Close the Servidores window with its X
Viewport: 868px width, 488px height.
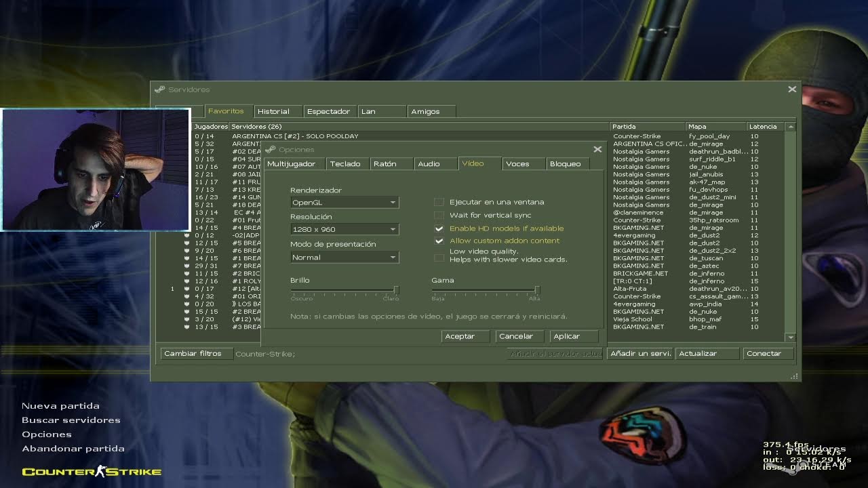[x=792, y=89]
